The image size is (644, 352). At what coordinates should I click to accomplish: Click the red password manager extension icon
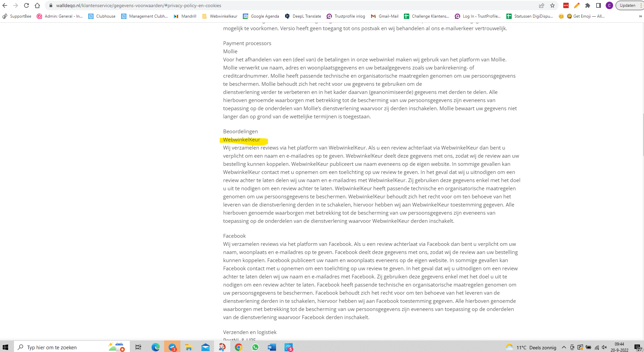pyautogui.click(x=566, y=5)
